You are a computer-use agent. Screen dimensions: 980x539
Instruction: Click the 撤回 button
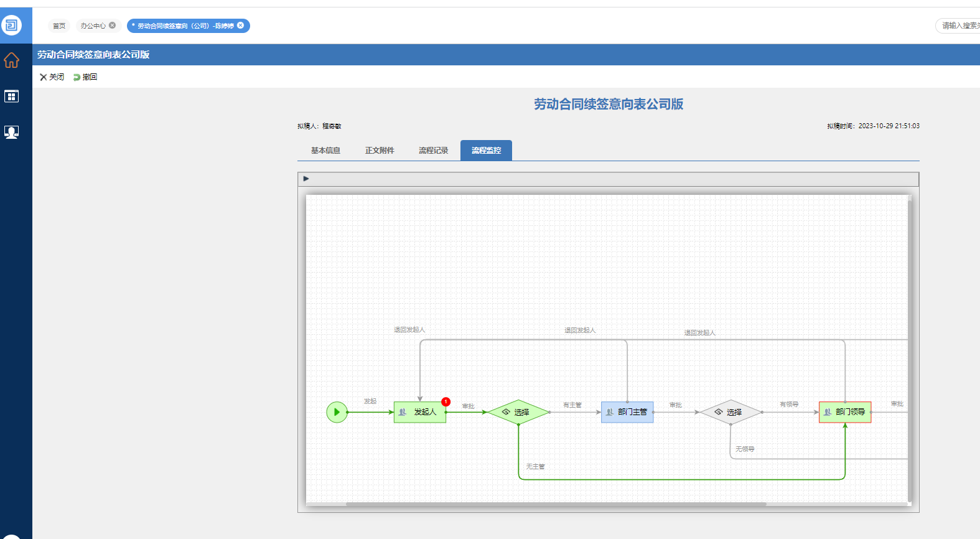(x=85, y=77)
